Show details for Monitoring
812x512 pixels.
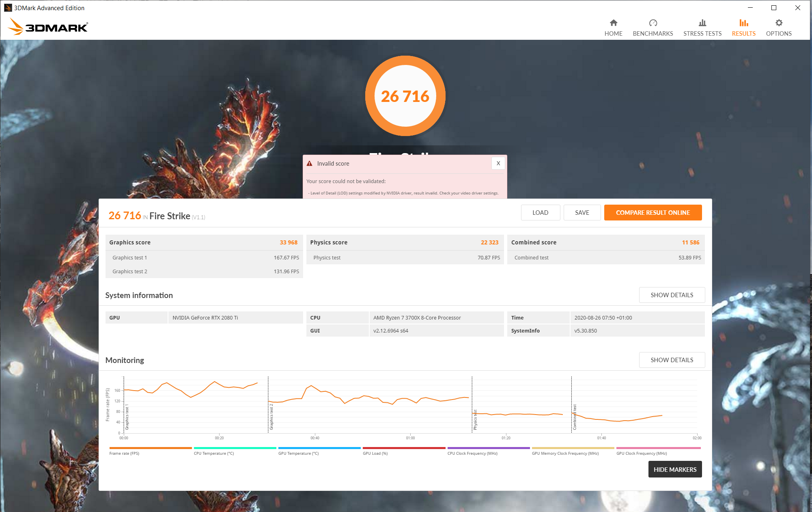[x=672, y=360]
